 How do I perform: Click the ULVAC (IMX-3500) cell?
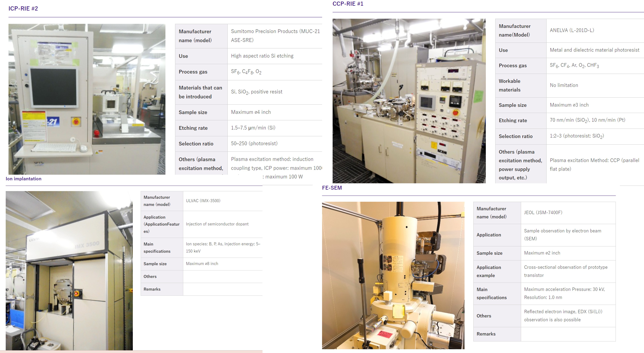223,201
